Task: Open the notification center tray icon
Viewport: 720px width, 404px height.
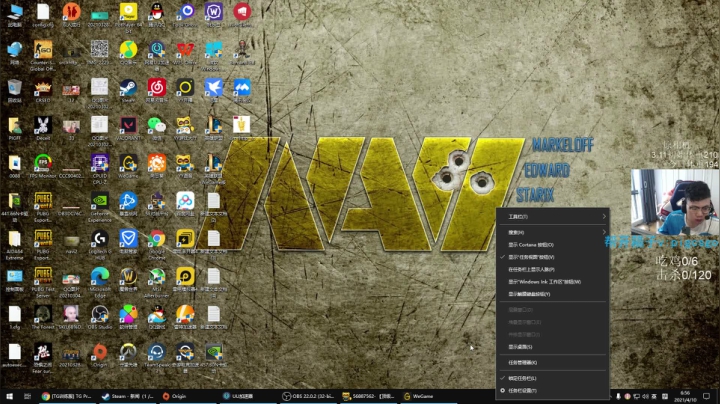Action: 706,396
